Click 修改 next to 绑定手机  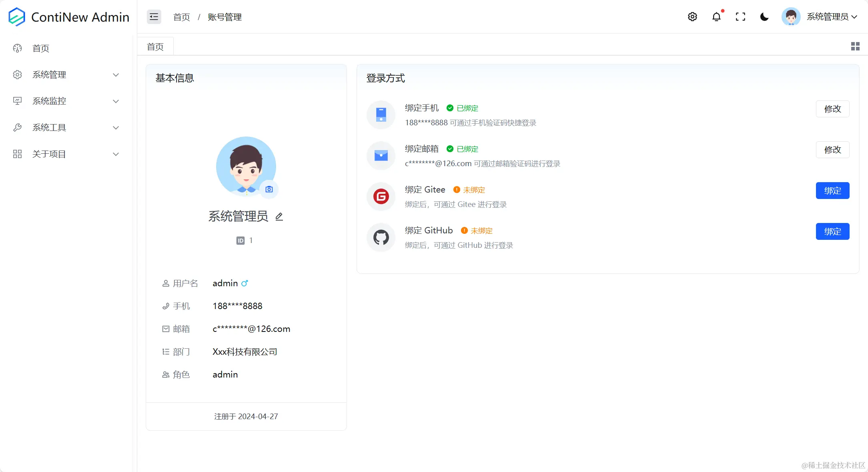click(832, 108)
